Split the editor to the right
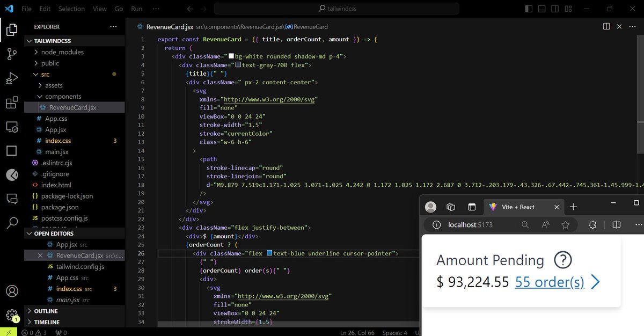 coord(606,26)
